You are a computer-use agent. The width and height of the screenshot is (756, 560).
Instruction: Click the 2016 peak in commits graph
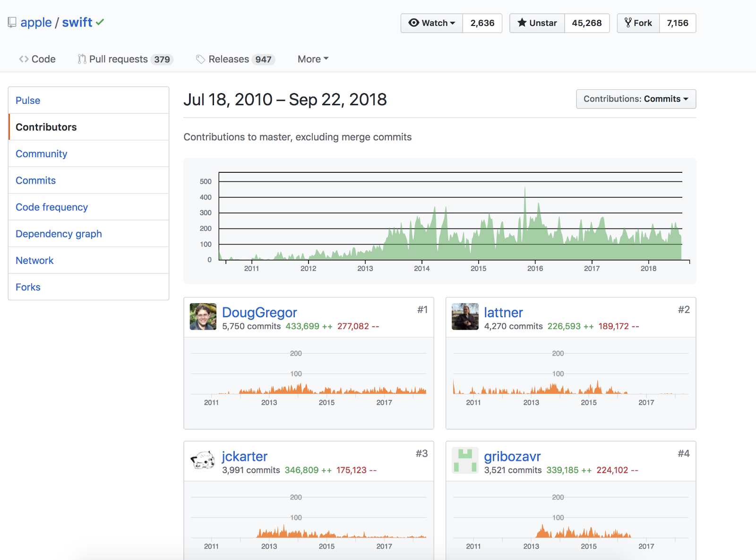pos(525,189)
